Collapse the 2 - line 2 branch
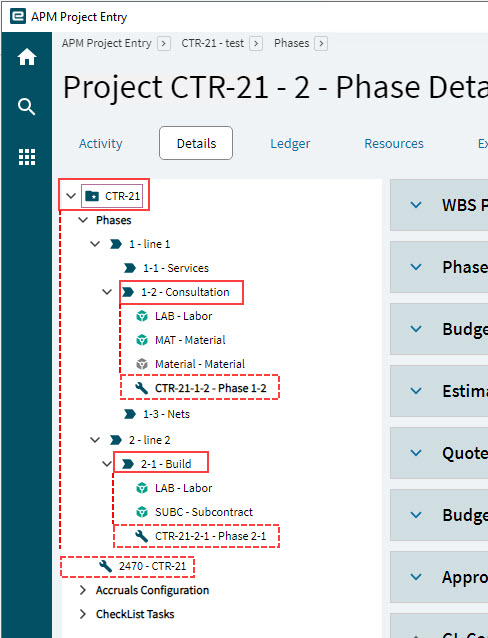Image resolution: width=488 pixels, height=638 pixels. pyautogui.click(x=95, y=440)
